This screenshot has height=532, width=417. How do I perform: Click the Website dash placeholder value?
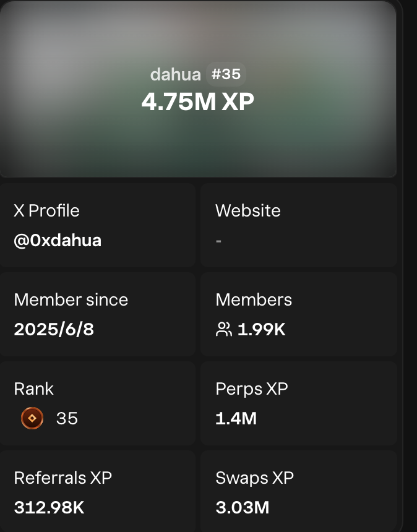tap(219, 240)
